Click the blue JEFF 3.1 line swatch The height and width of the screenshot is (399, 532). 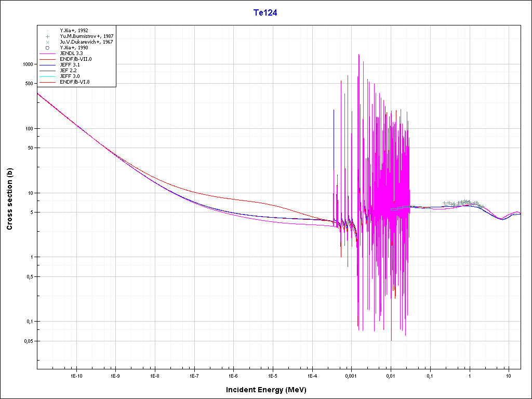47,65
